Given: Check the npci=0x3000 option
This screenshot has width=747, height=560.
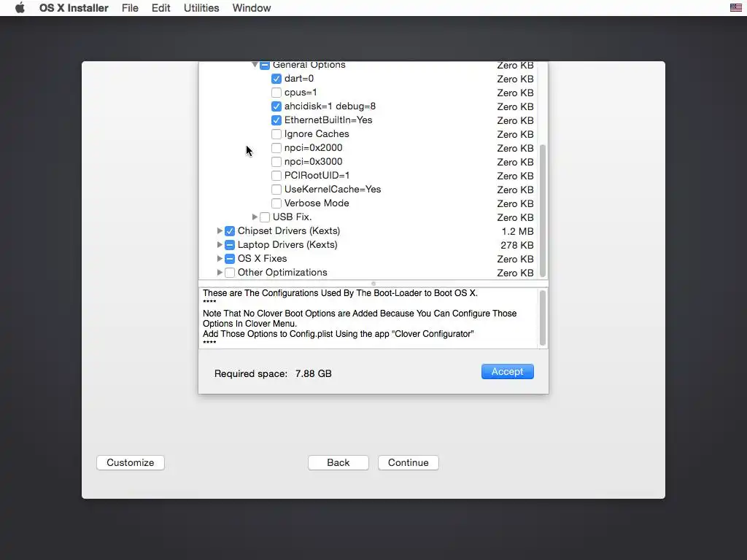Looking at the screenshot, I should pyautogui.click(x=276, y=161).
